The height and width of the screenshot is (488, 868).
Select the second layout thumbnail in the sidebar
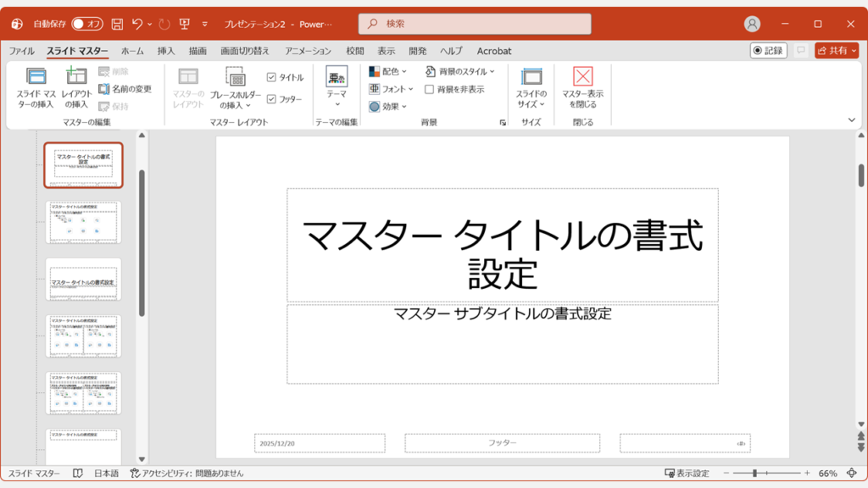point(83,222)
